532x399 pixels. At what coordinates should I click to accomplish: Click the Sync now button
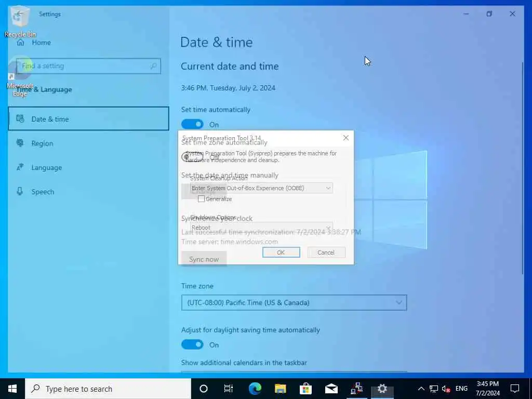click(x=204, y=259)
